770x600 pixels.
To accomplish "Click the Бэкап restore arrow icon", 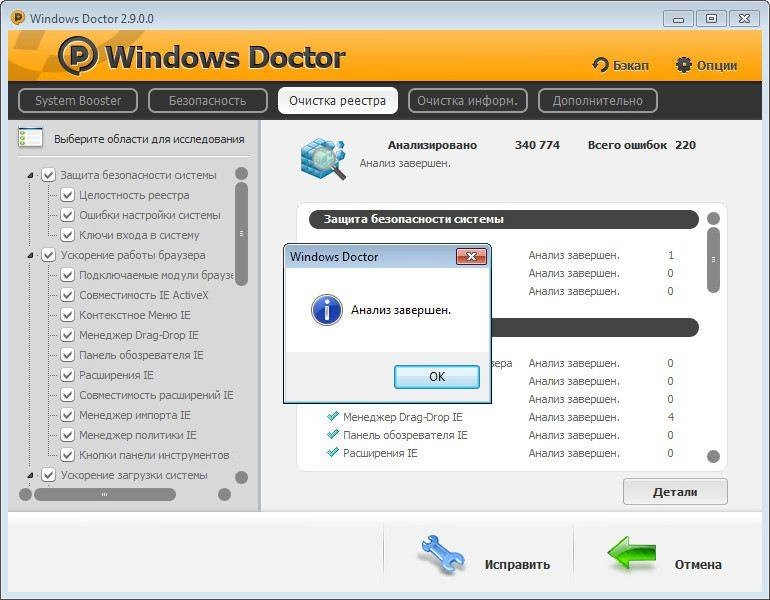I will [x=600, y=65].
